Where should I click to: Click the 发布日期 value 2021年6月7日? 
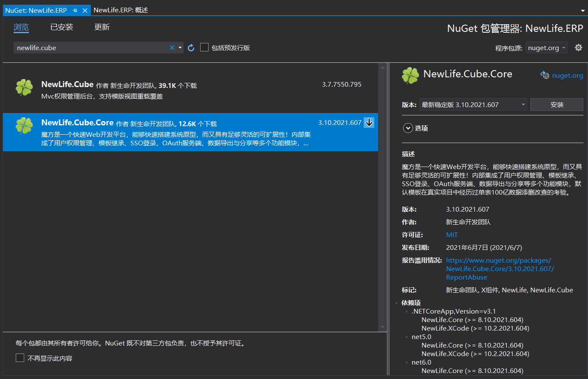[x=484, y=248]
